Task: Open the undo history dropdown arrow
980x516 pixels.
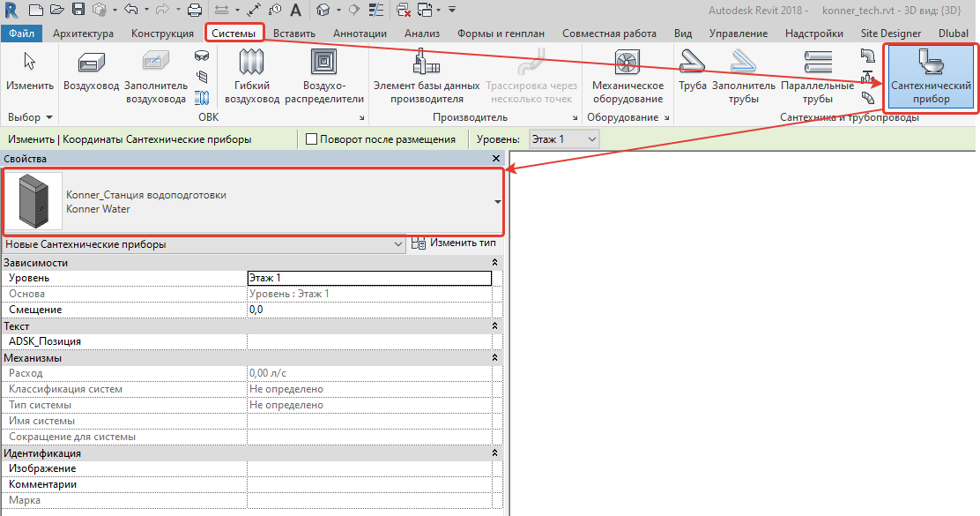Action: point(146,10)
